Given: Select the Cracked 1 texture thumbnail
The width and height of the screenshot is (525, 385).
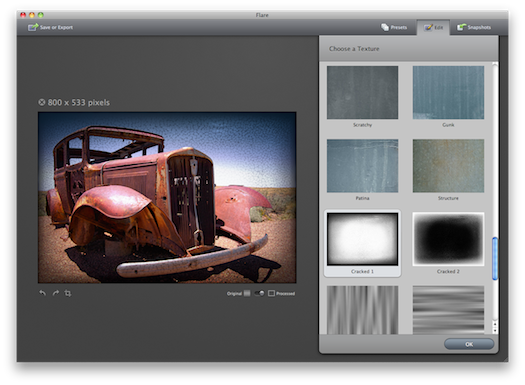Looking at the screenshot, I should click(362, 239).
